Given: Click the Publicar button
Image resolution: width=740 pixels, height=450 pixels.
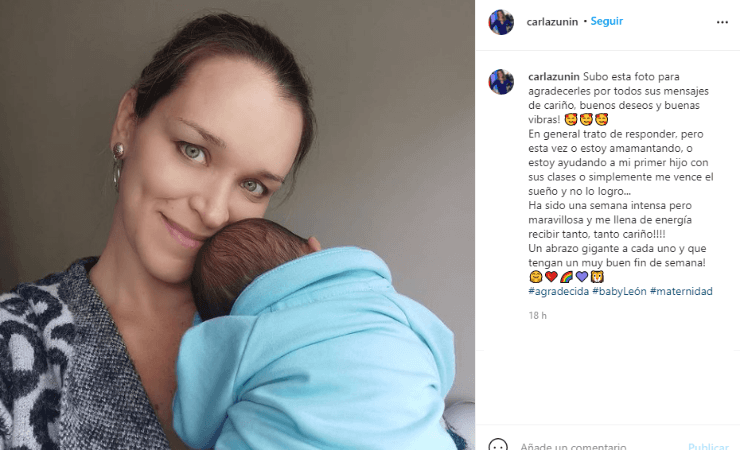Looking at the screenshot, I should 708,446.
